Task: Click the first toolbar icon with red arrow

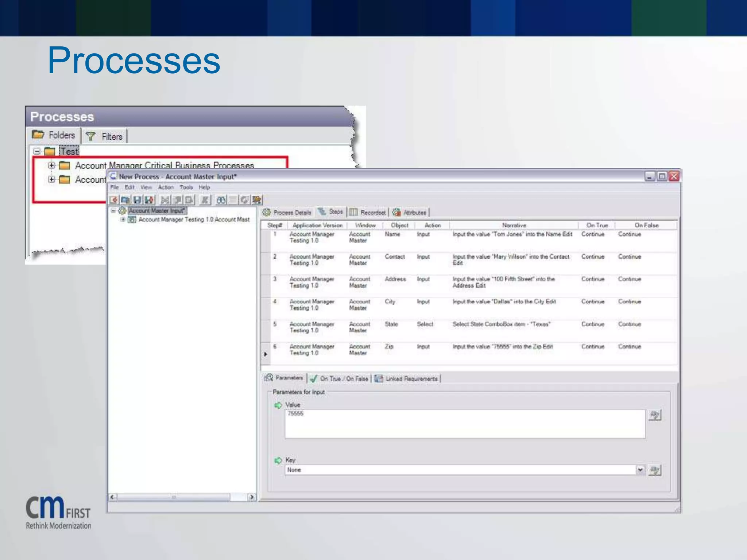Action: click(114, 200)
